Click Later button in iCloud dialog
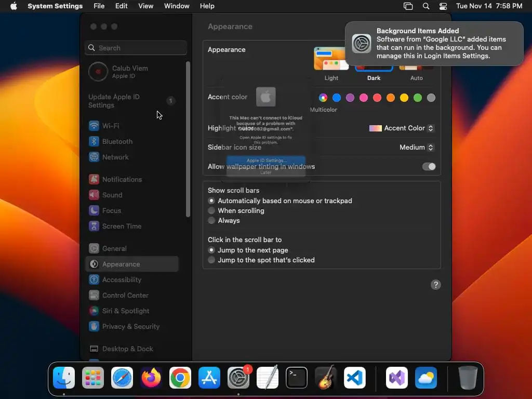 [x=266, y=172]
